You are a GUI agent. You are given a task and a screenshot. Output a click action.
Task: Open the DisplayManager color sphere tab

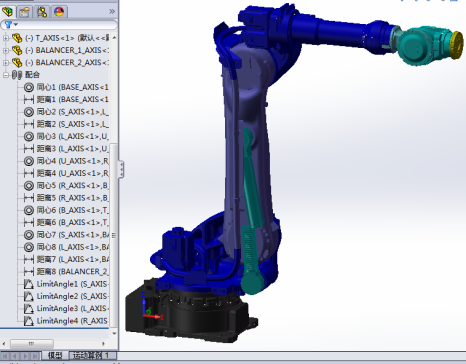coord(59,12)
